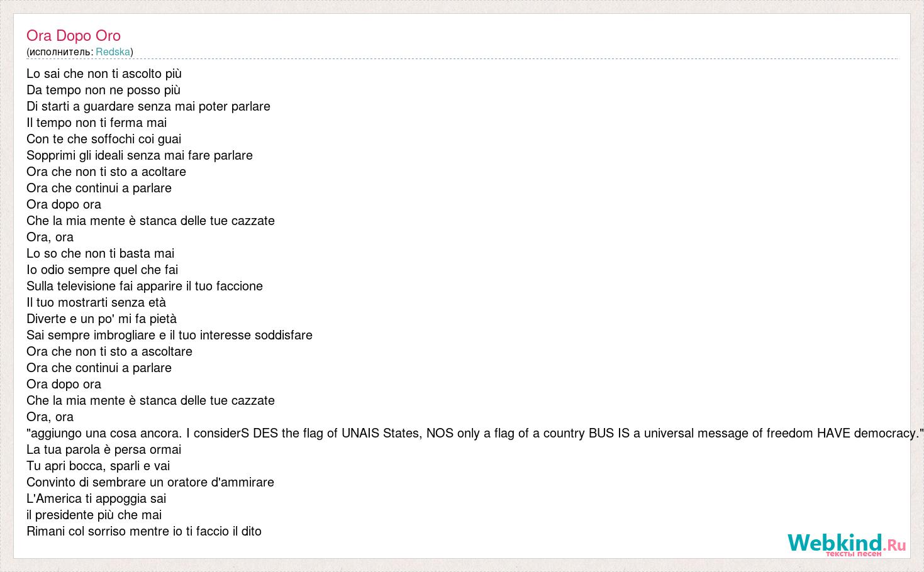Open the Redska artist link
The width and height of the screenshot is (924, 572).
point(113,52)
